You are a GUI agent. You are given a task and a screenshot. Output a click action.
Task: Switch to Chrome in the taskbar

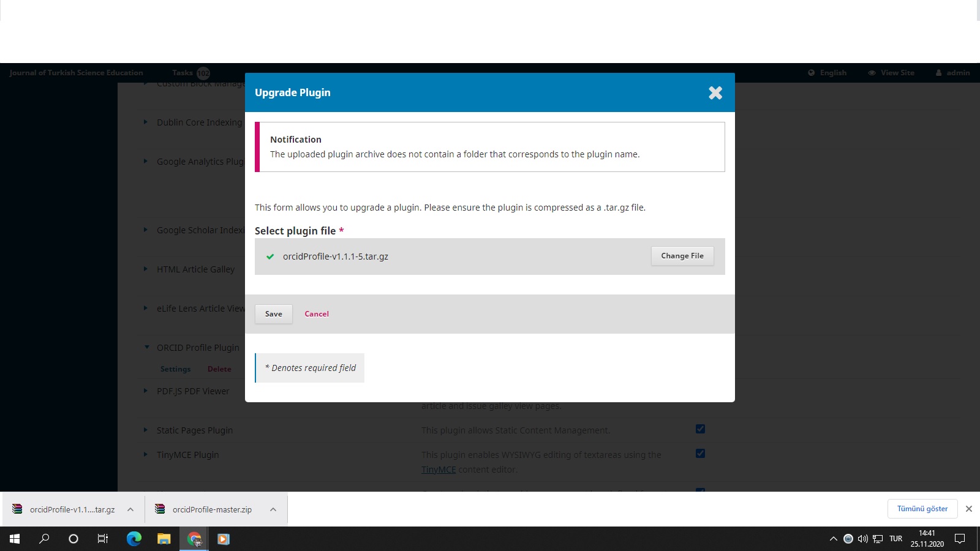click(194, 539)
